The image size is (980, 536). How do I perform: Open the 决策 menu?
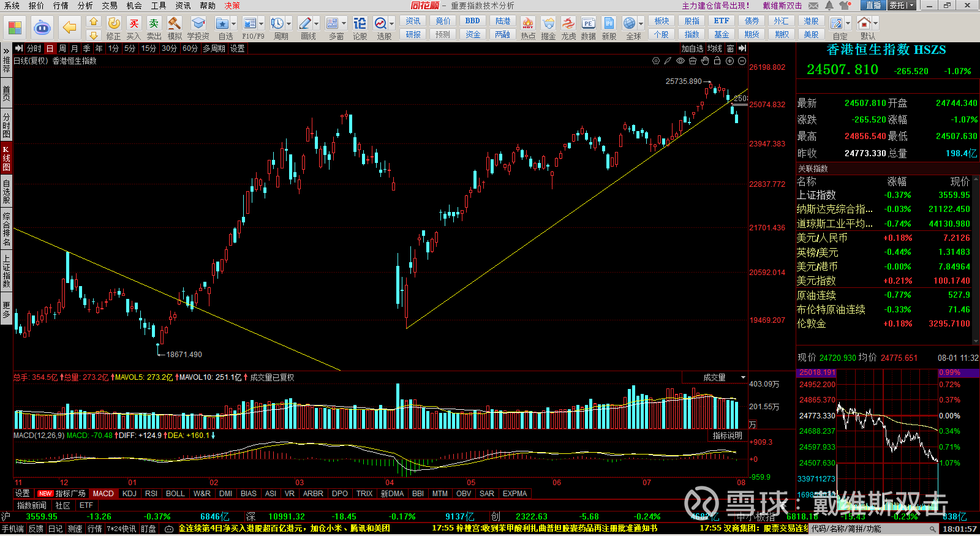[232, 6]
